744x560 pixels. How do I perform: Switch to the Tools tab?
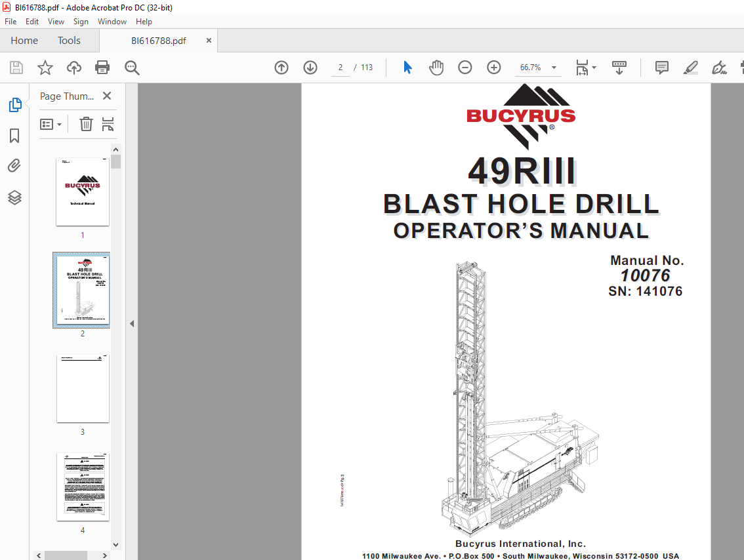70,40
